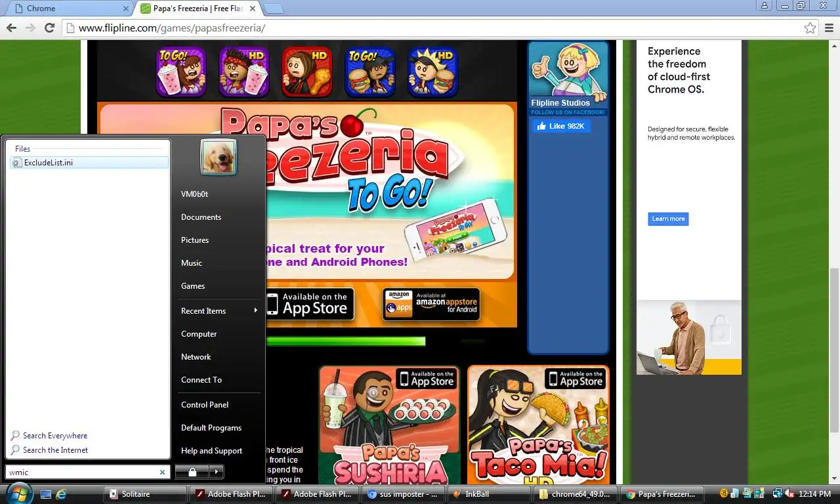The width and height of the screenshot is (840, 504).
Task: Click the page vertical scrollbar
Action: click(x=834, y=350)
